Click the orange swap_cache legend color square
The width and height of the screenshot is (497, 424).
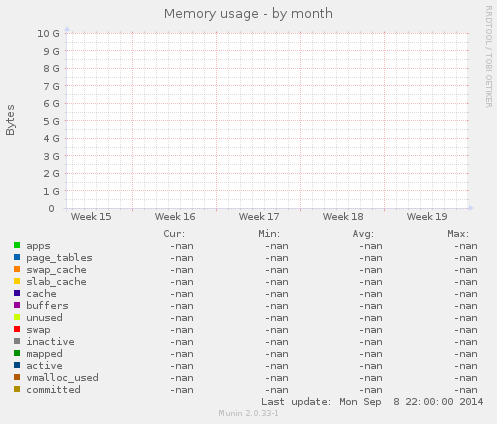[17, 269]
